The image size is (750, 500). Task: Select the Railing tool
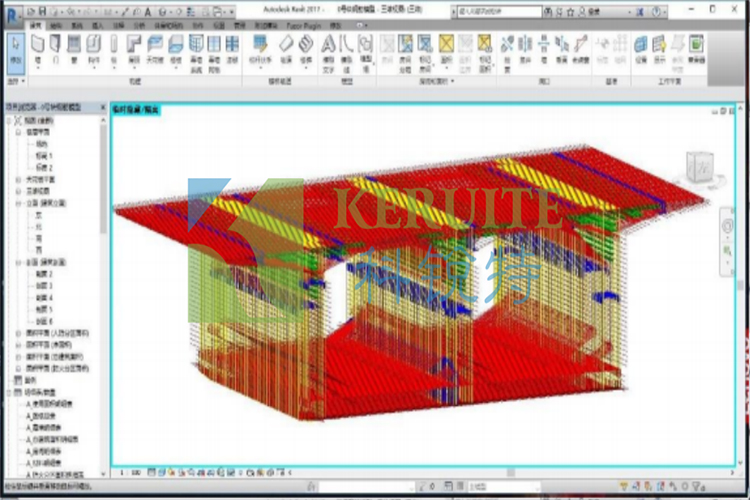(260, 50)
